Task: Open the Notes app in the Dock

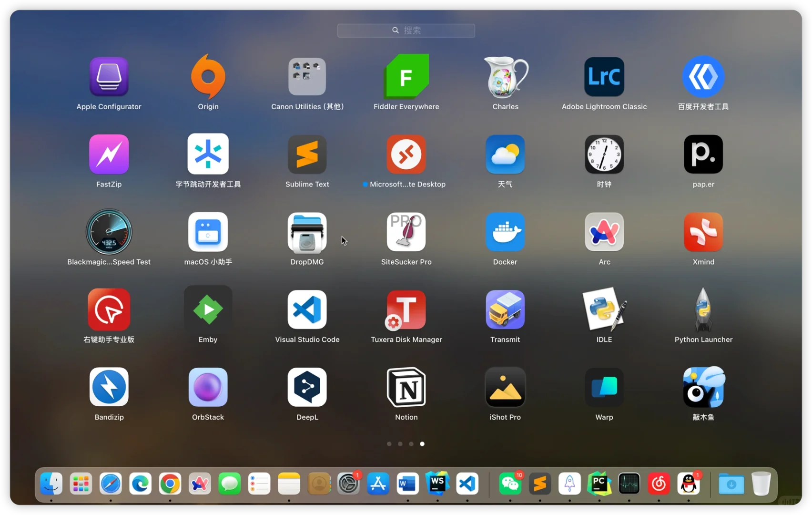Action: coord(289,484)
